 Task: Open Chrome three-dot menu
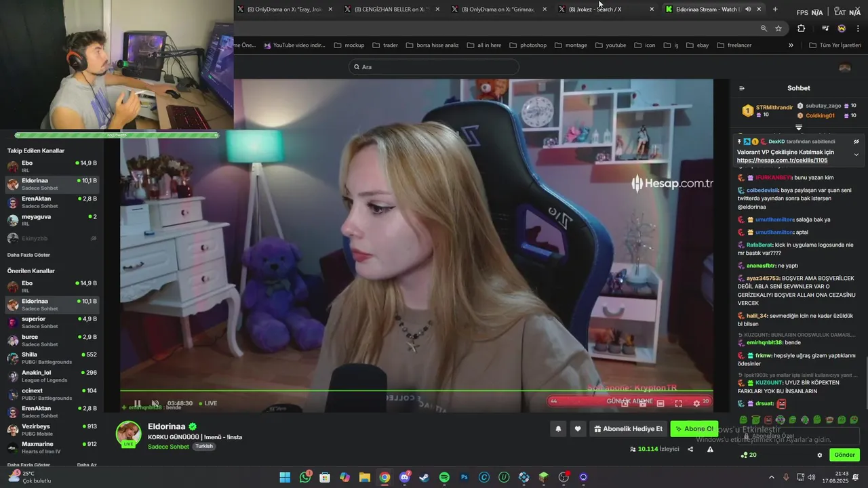[x=859, y=28]
